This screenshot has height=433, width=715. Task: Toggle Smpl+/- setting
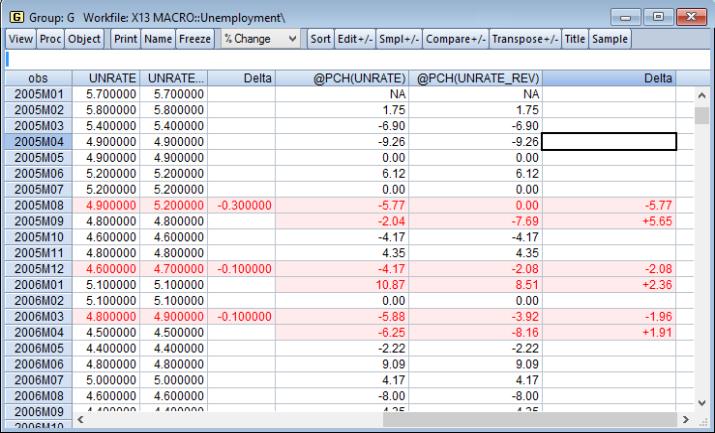[x=400, y=38]
